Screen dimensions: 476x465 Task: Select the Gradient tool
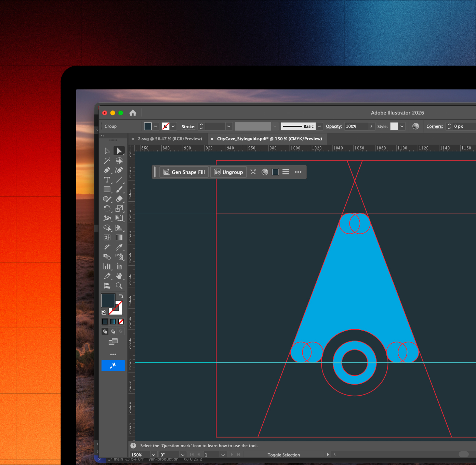[119, 237]
